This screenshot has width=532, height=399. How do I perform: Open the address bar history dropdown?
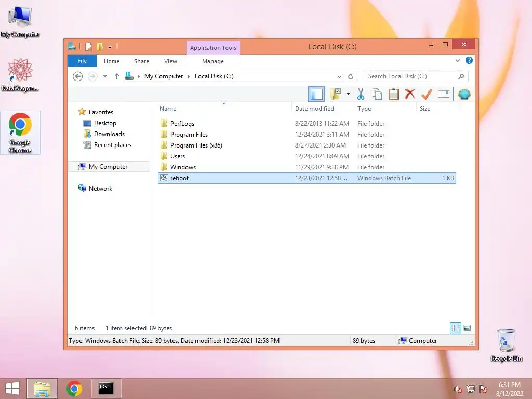[x=339, y=76]
